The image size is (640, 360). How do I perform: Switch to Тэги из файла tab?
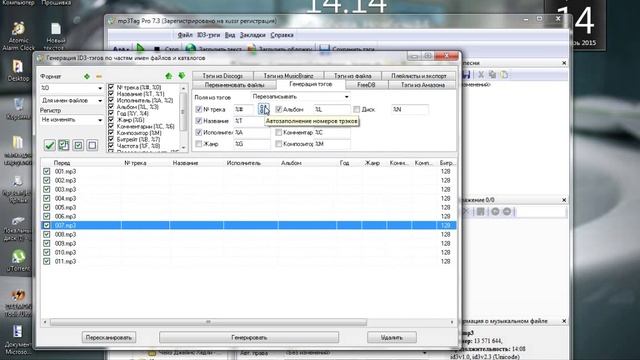click(353, 76)
